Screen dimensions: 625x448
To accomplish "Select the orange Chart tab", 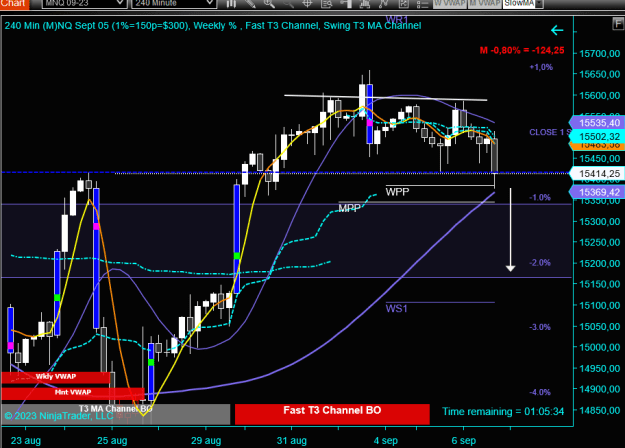I will click(x=14, y=4).
